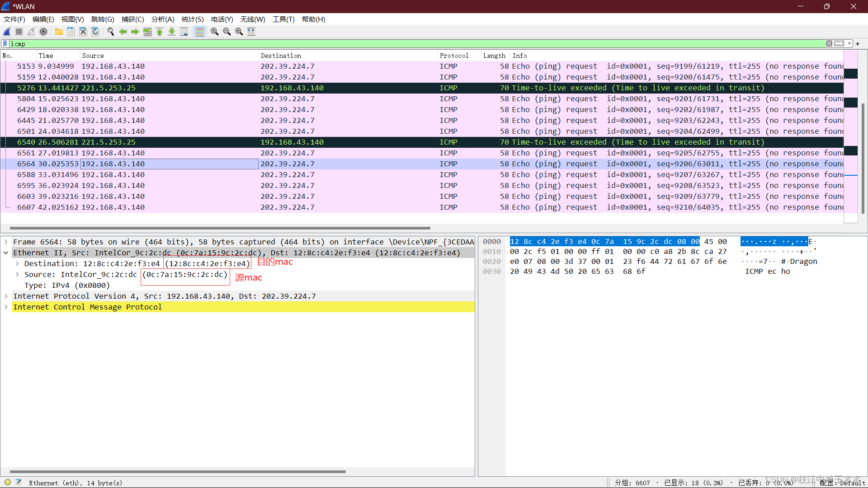This screenshot has width=868, height=488.
Task: Click the find packet magnifier icon
Action: (110, 32)
